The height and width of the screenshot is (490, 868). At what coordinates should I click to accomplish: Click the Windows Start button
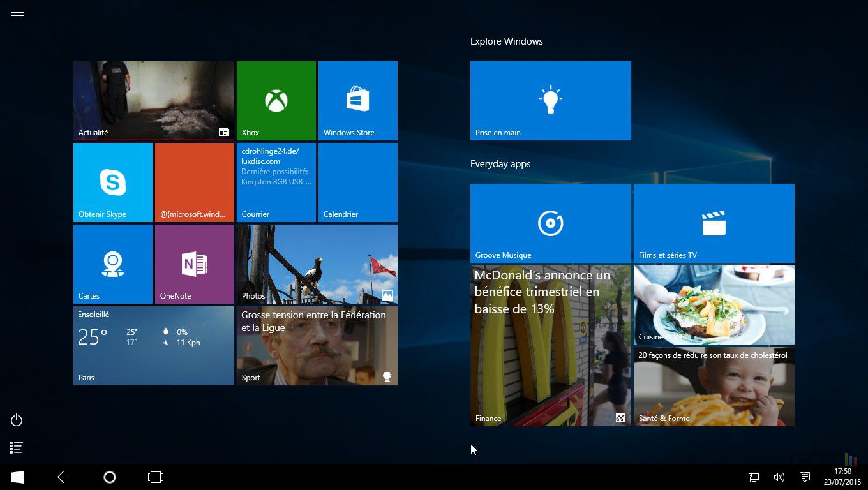click(x=18, y=477)
